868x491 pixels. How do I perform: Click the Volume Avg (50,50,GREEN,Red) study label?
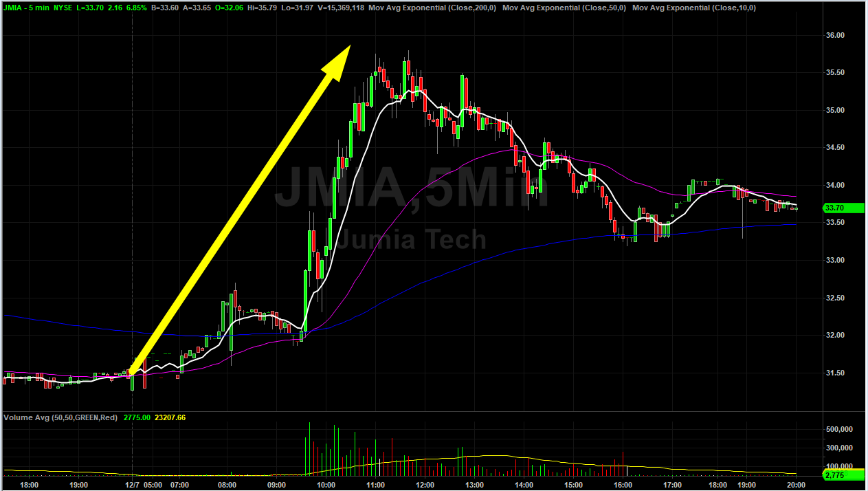(x=60, y=417)
